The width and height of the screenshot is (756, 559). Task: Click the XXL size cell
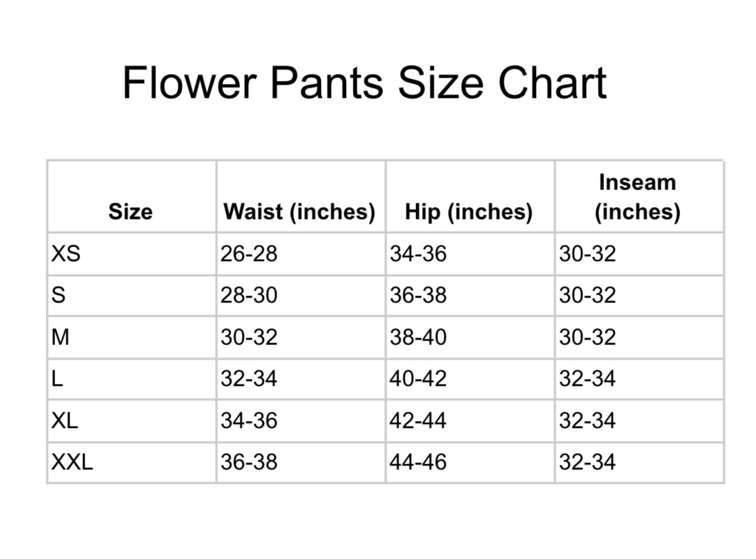coord(72,462)
